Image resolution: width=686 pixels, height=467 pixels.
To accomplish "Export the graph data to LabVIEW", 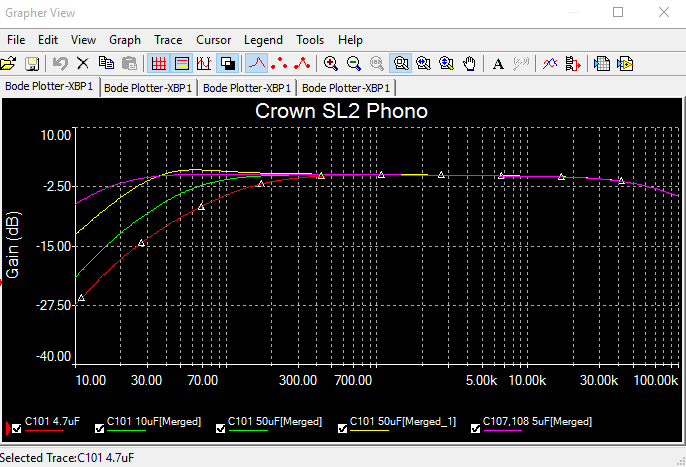I will click(625, 63).
